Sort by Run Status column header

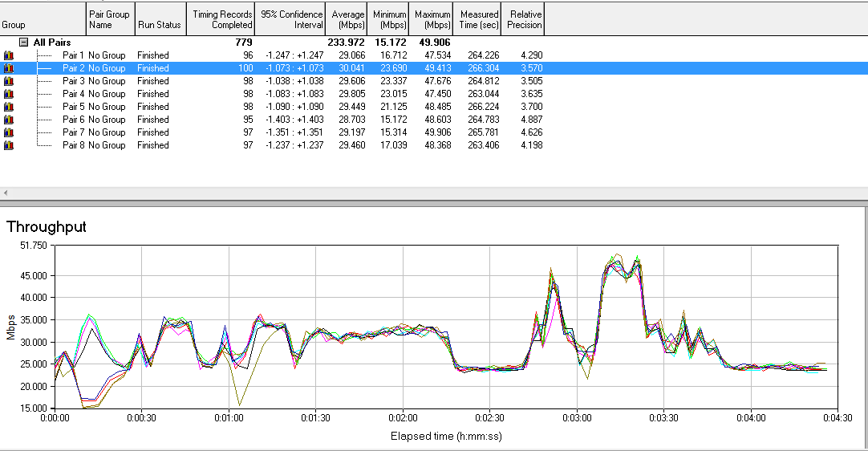[160, 19]
